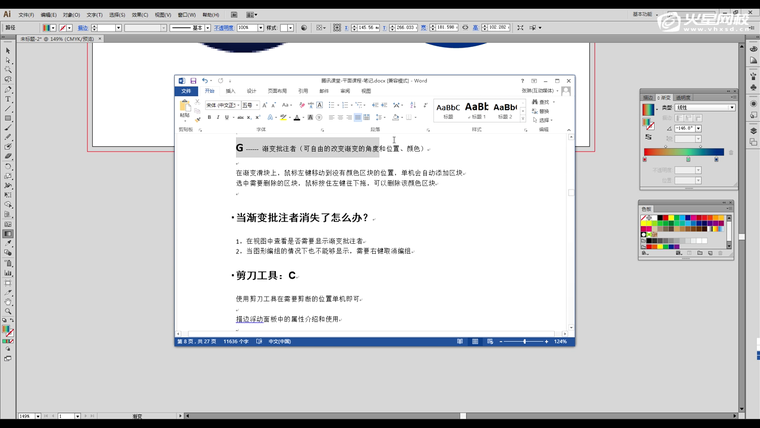Click the Layers panel icon in right dock
The width and height of the screenshot is (760, 428).
coord(753,130)
